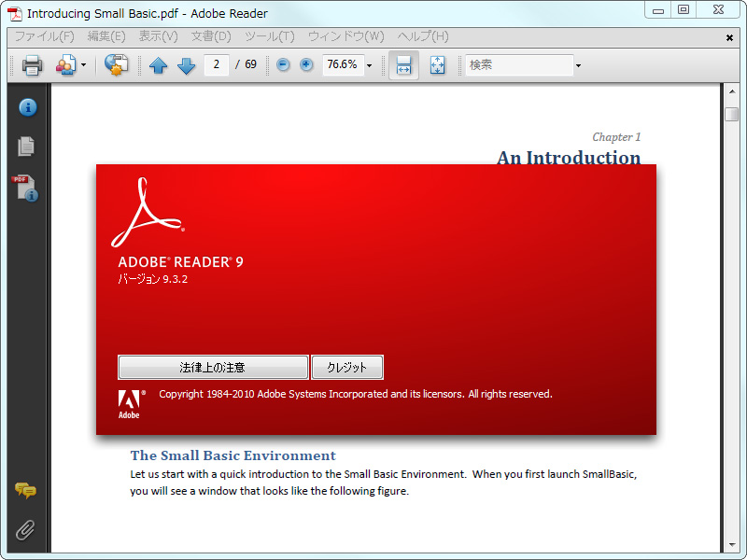The height and width of the screenshot is (560, 747).
Task: Open the page thumbnails panel icon
Action: [x=25, y=147]
